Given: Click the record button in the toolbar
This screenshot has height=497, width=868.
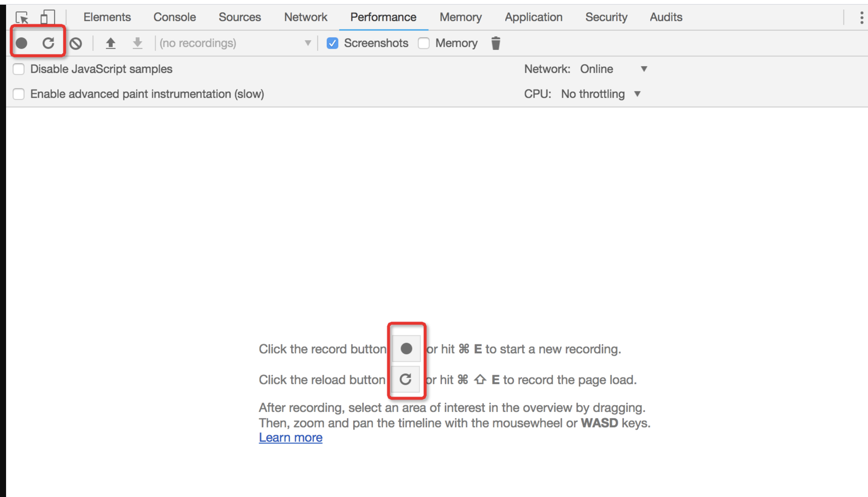Looking at the screenshot, I should click(x=22, y=43).
